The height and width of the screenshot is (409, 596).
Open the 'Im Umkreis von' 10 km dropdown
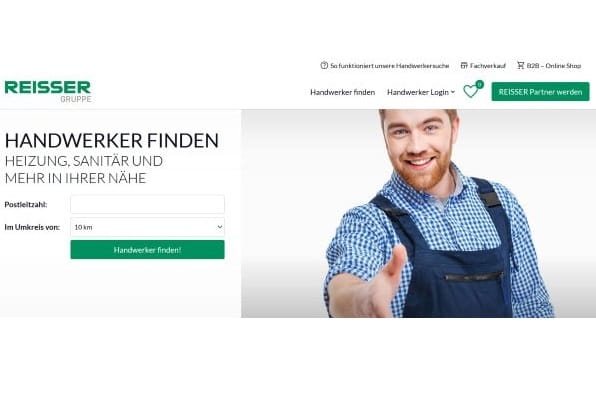tap(147, 227)
